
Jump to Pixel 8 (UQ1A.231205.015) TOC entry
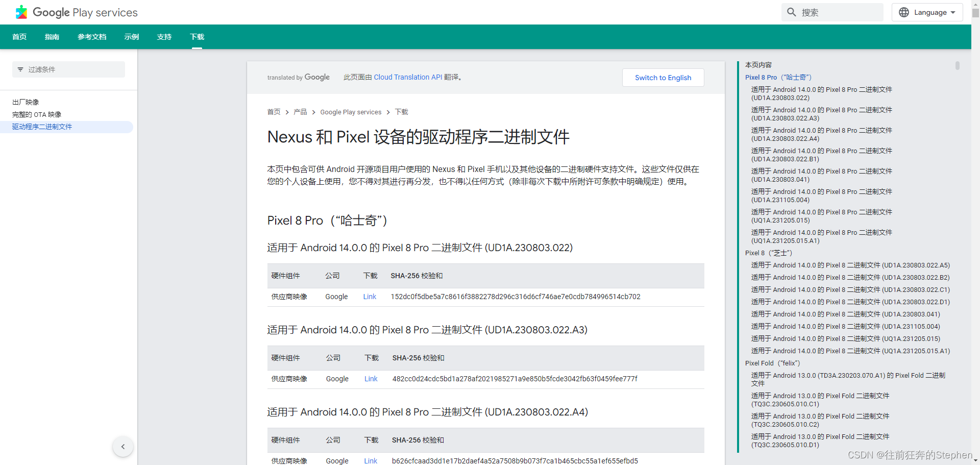click(x=846, y=339)
